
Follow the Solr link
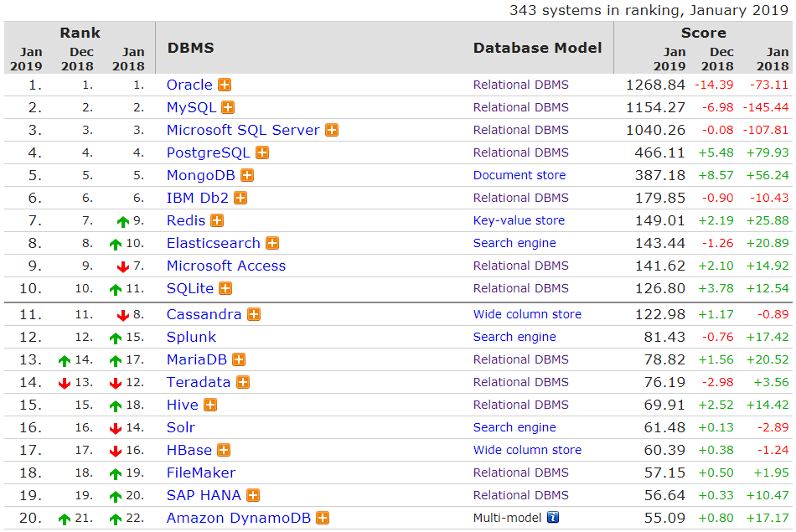181,427
